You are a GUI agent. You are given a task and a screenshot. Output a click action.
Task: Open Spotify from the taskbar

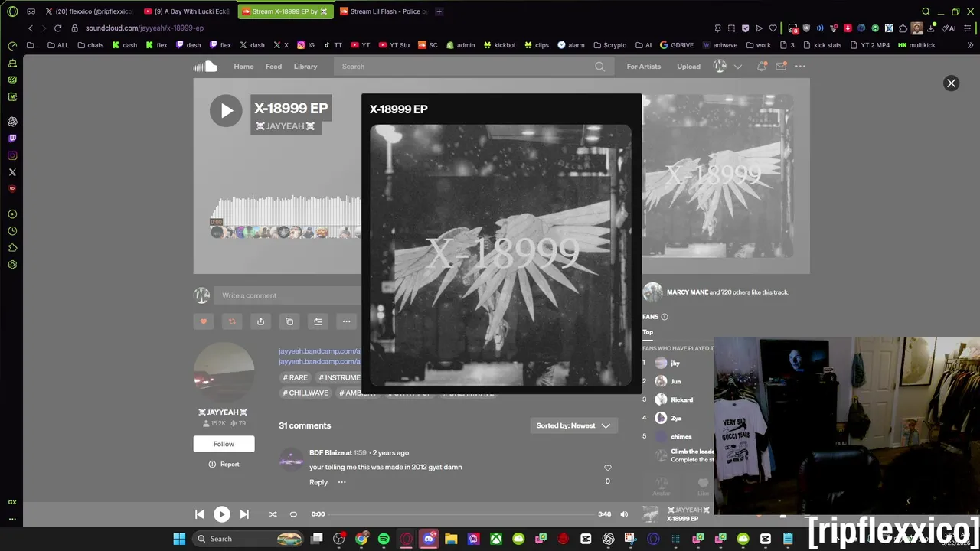tap(384, 539)
